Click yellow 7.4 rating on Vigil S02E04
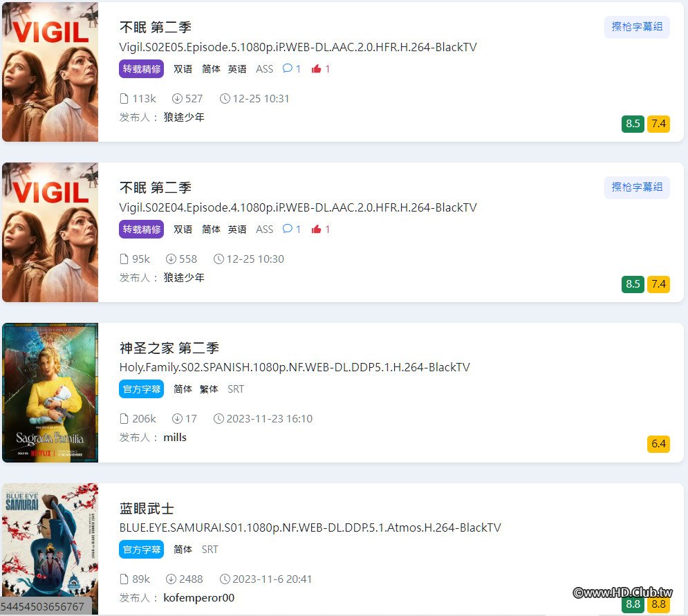 [658, 284]
